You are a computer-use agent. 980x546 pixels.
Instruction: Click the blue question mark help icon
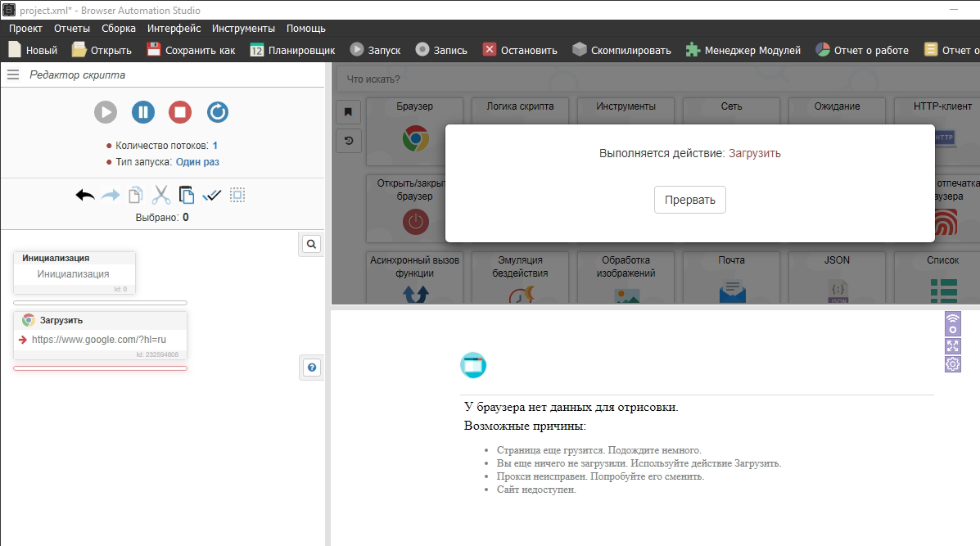[311, 368]
